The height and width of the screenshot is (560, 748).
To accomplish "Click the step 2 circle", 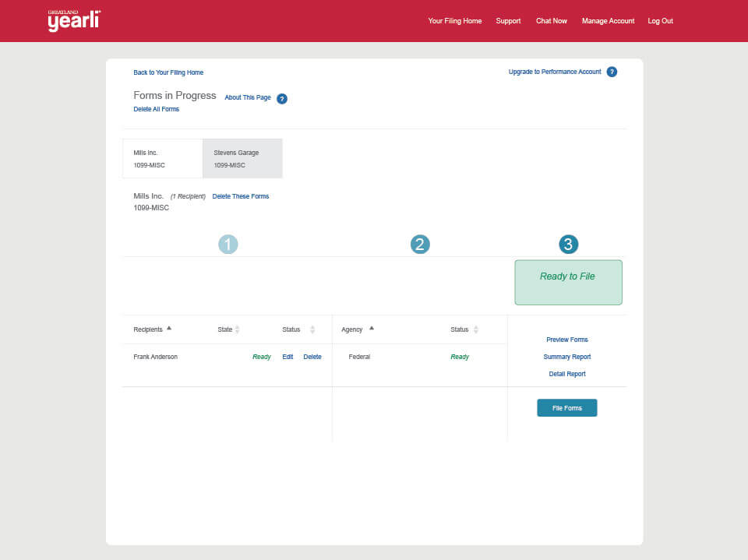I will point(420,245).
